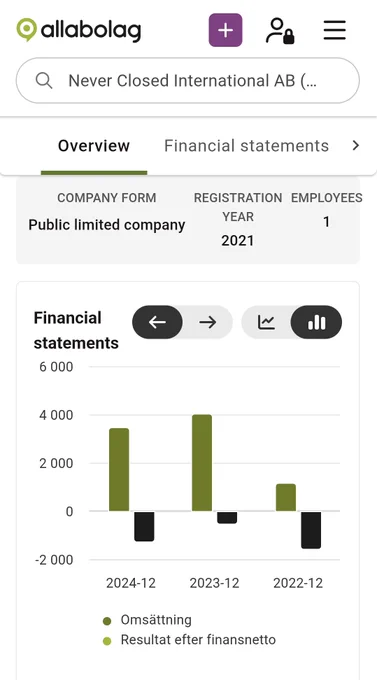This screenshot has height=680, width=377.
Task: Open the user login lock icon
Action: [x=280, y=30]
